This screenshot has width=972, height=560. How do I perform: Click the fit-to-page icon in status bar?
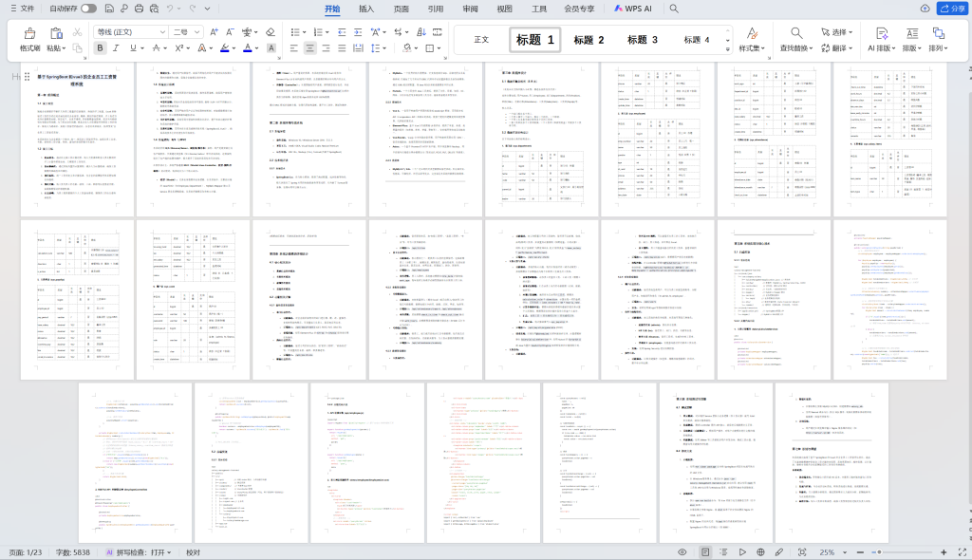point(801,552)
